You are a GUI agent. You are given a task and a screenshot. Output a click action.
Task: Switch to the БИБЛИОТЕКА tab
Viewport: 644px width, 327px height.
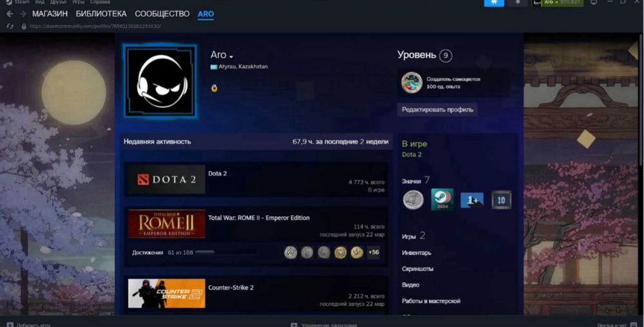coord(101,14)
